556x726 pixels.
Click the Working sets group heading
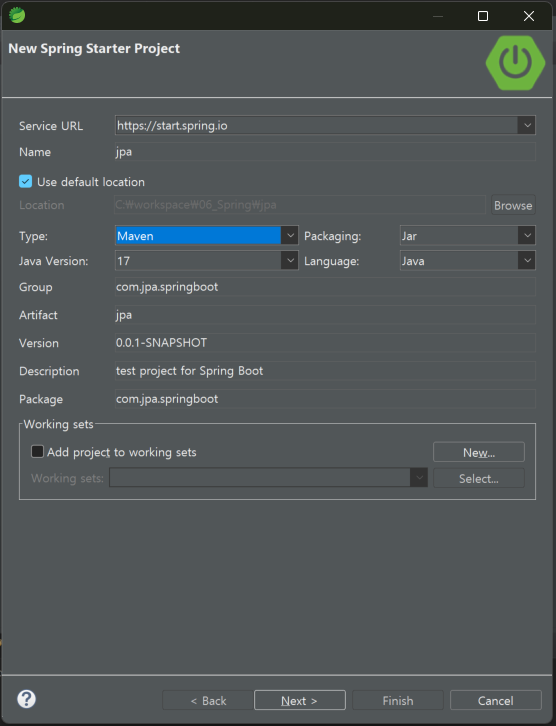click(58, 424)
